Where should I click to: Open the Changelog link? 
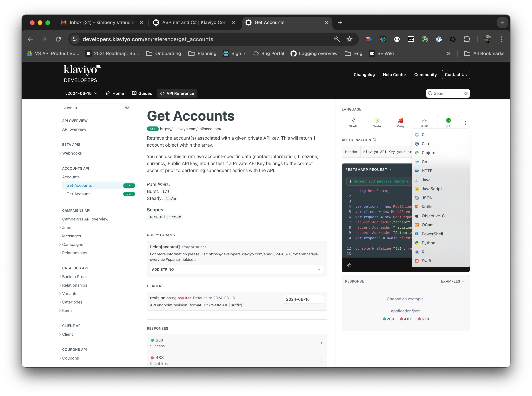pyautogui.click(x=364, y=74)
